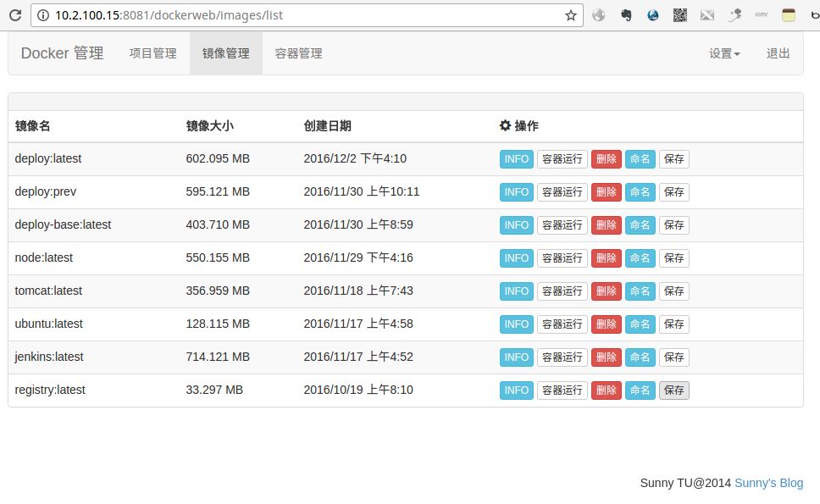This screenshot has height=504, width=820.
Task: Show INFO for jenkins:latest image
Action: (517, 357)
